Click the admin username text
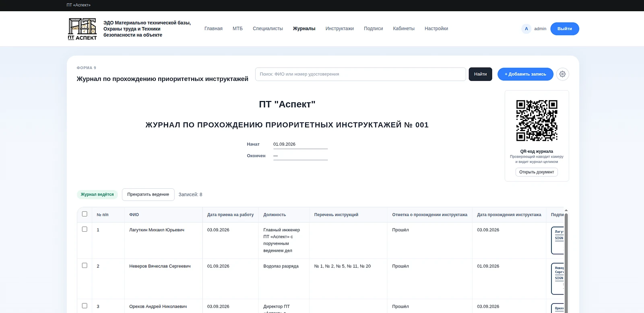644x313 pixels. coord(540,29)
